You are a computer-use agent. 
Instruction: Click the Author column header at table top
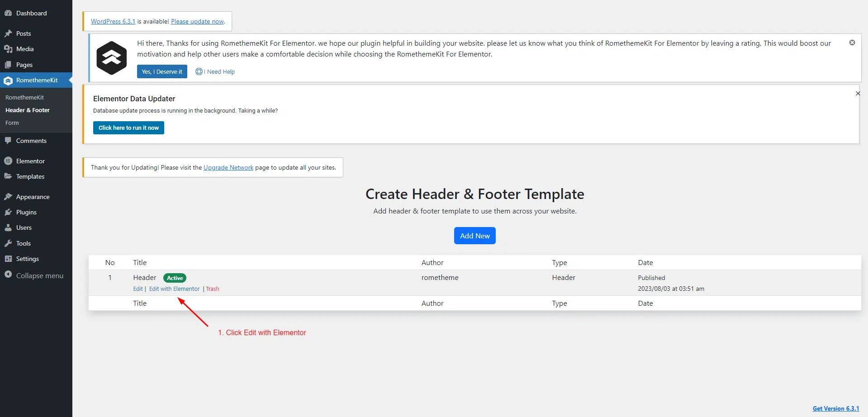point(432,262)
